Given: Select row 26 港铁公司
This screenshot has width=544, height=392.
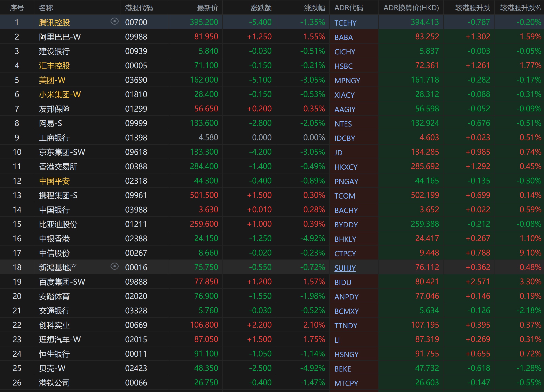Looking at the screenshot, I should pyautogui.click(x=54, y=383).
